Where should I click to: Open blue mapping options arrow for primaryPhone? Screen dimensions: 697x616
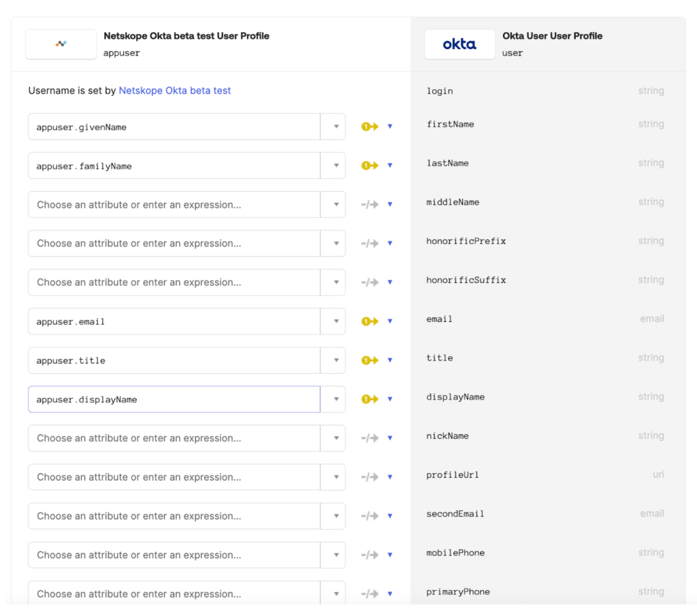point(390,594)
